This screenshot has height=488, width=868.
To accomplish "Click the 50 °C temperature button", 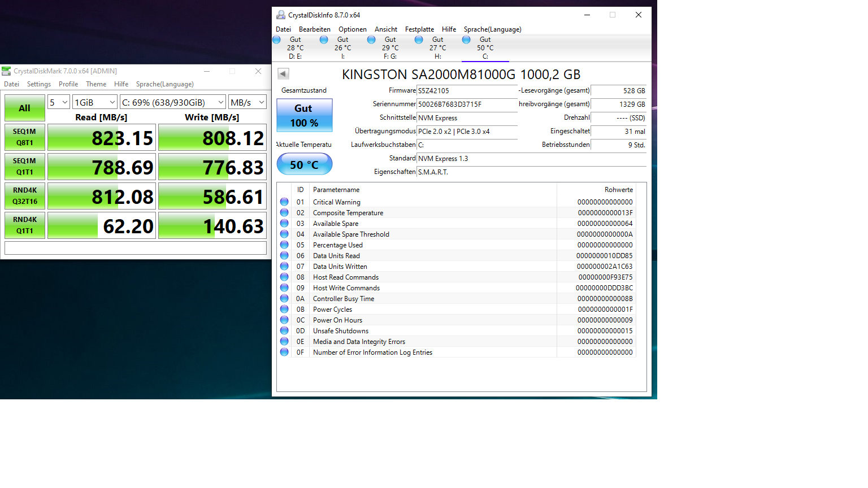I will (305, 164).
